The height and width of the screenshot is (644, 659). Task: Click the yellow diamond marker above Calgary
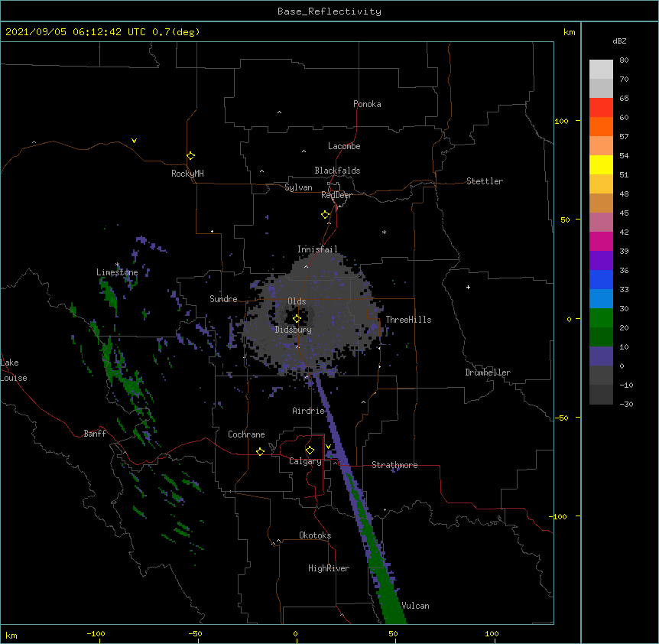coord(310,450)
